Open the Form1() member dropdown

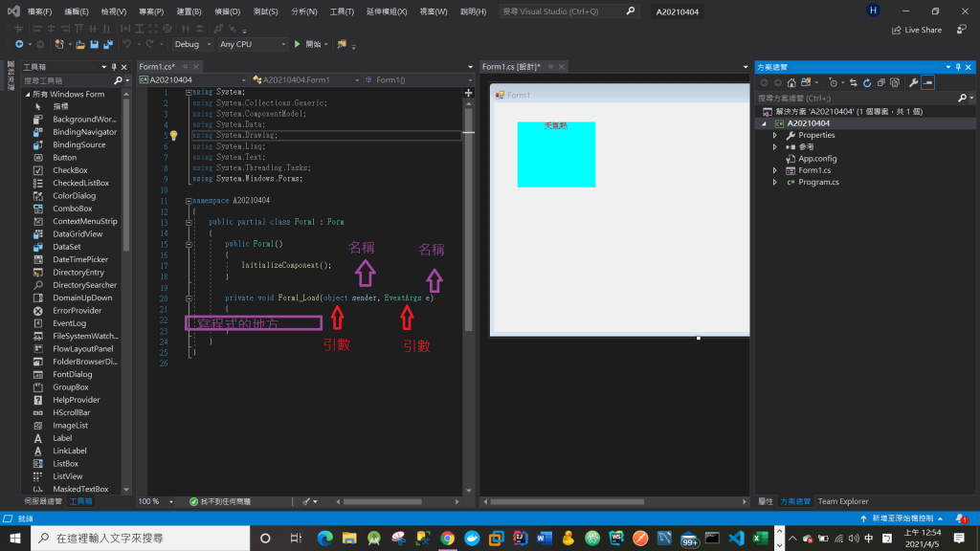(419, 80)
